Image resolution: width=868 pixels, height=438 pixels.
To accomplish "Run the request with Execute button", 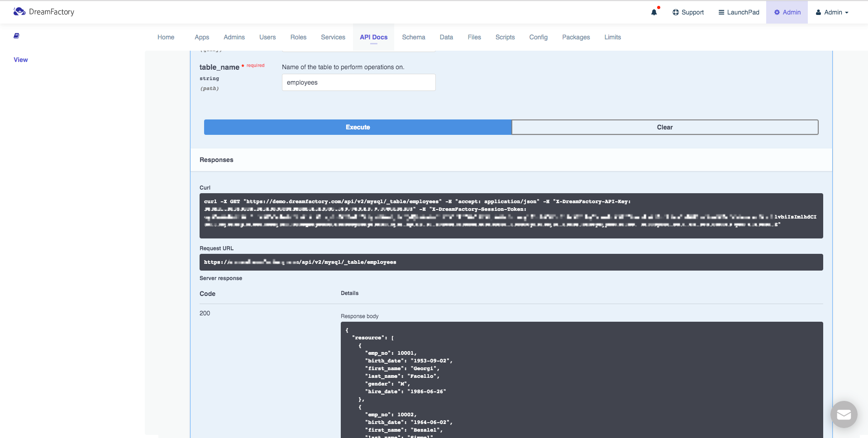I will (358, 127).
